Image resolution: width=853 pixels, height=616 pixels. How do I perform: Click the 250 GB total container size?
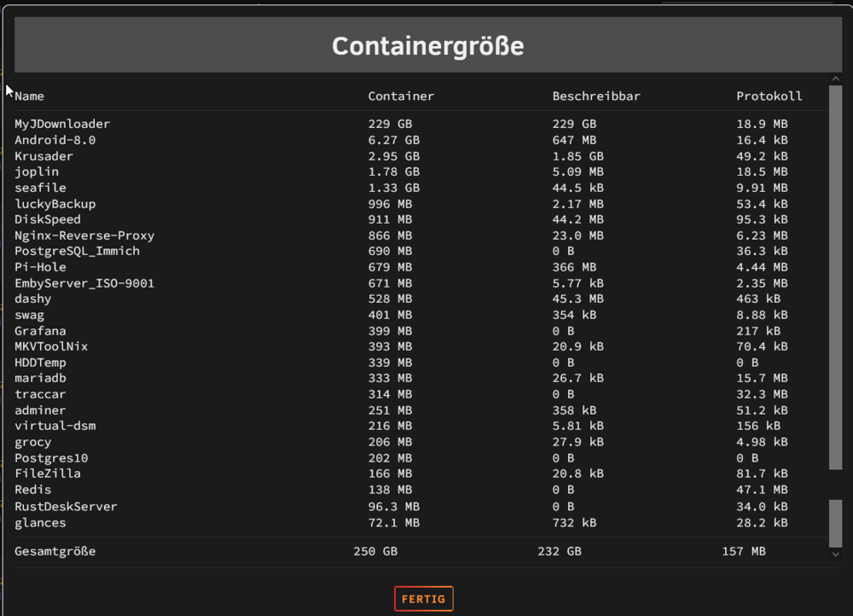[x=375, y=551]
